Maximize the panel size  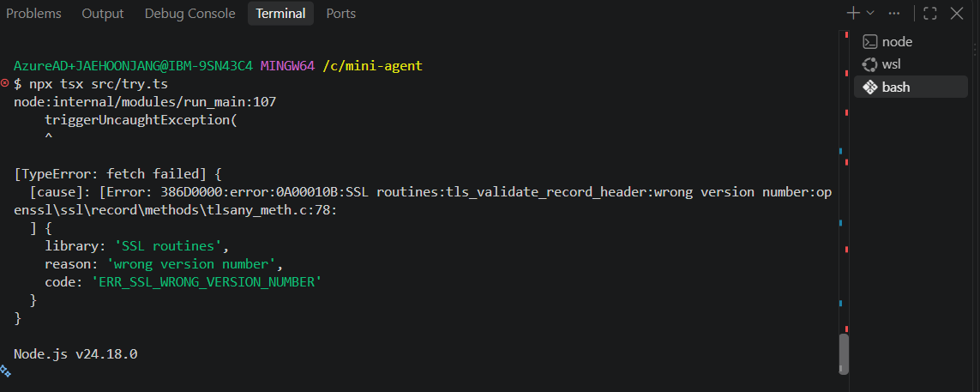(x=930, y=13)
